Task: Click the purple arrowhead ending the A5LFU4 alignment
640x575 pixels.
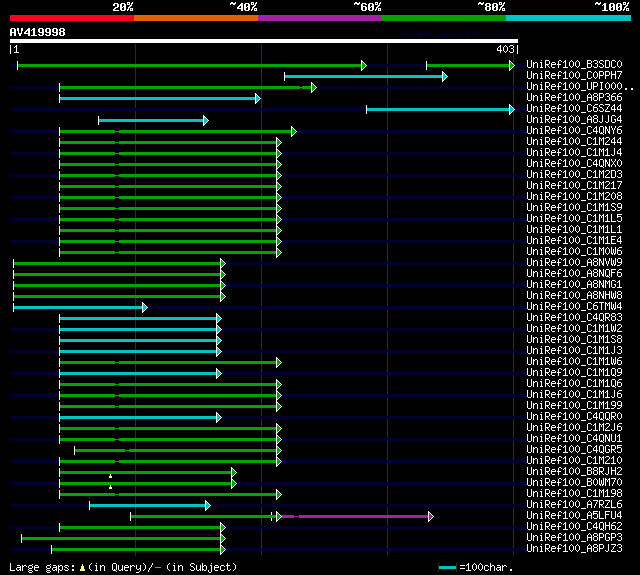Action: point(431,517)
